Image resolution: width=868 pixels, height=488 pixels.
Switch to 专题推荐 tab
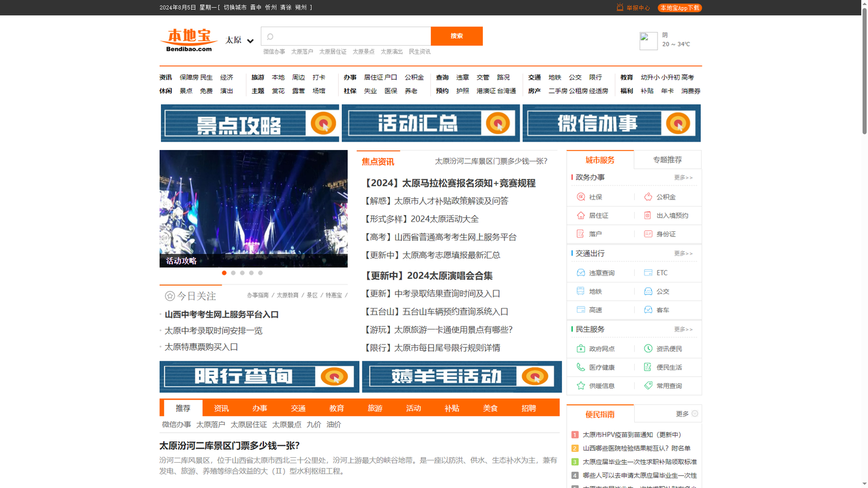point(667,160)
